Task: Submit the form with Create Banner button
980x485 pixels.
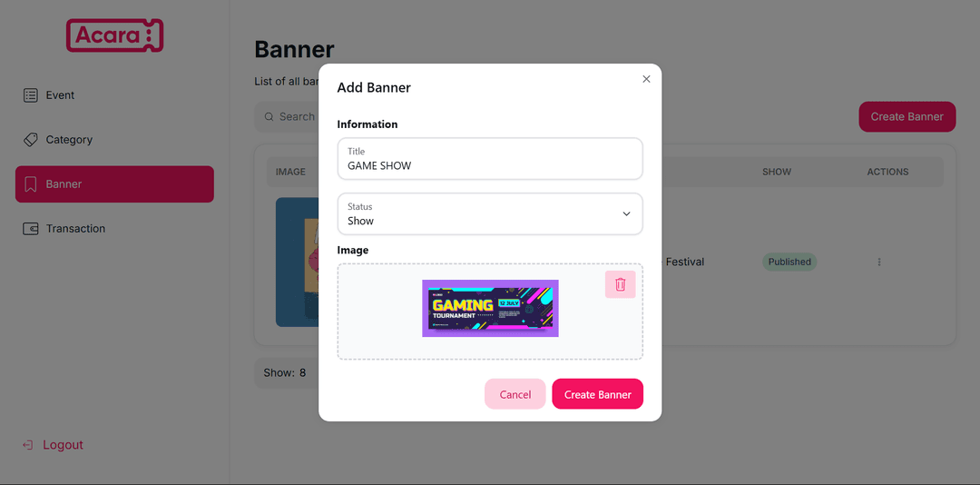Action: pyautogui.click(x=597, y=394)
